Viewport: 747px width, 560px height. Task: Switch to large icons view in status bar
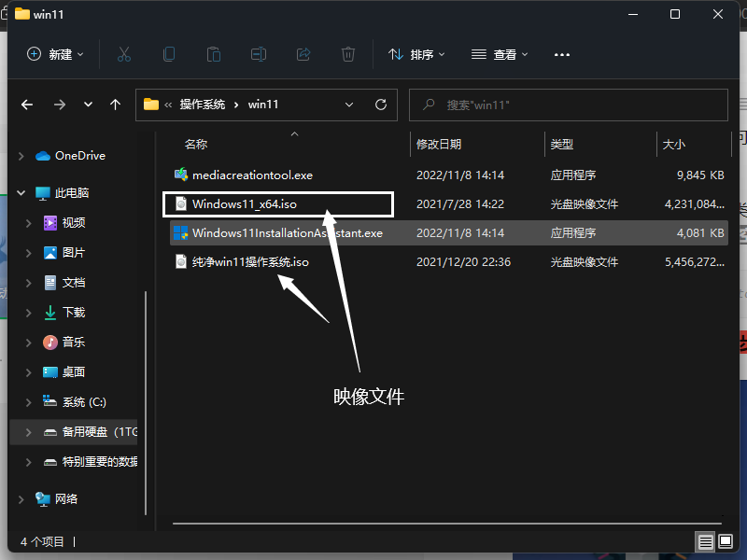(726, 541)
